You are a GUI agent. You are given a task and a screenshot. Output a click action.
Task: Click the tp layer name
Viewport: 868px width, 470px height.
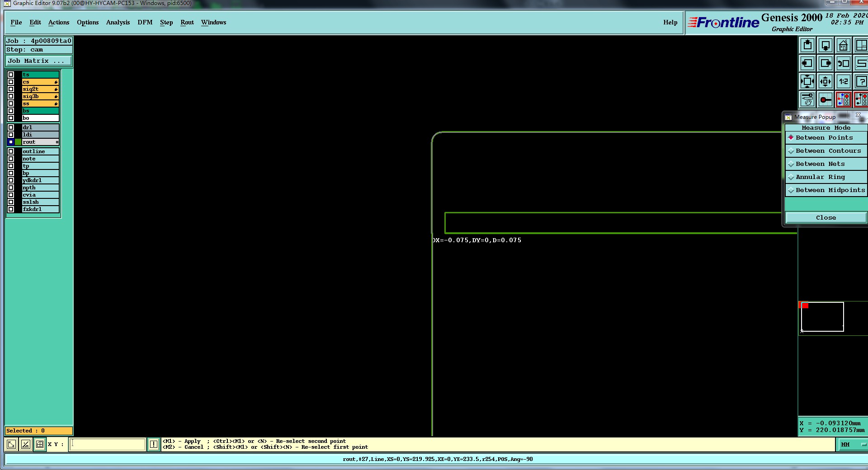pos(40,166)
